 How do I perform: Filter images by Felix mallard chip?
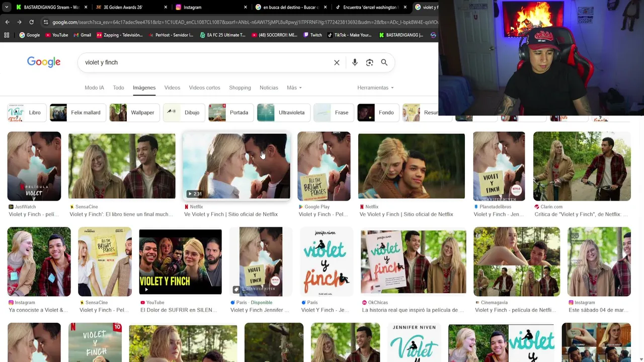pyautogui.click(x=77, y=113)
